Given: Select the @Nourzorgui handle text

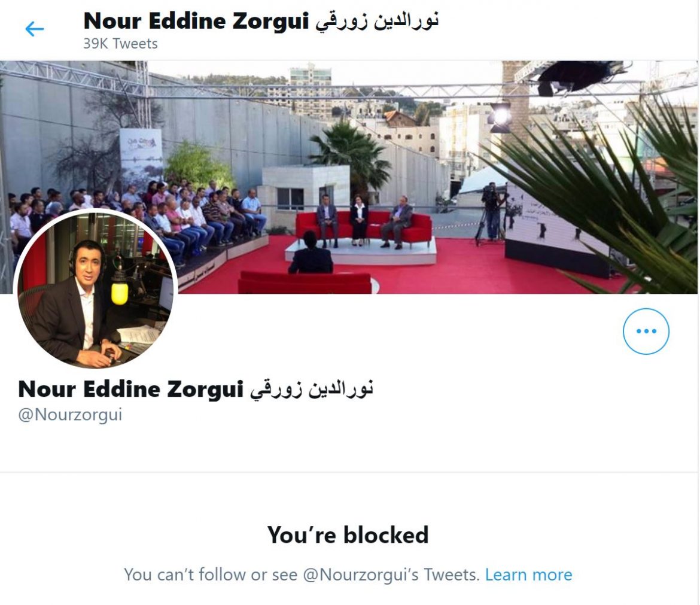Looking at the screenshot, I should (70, 415).
